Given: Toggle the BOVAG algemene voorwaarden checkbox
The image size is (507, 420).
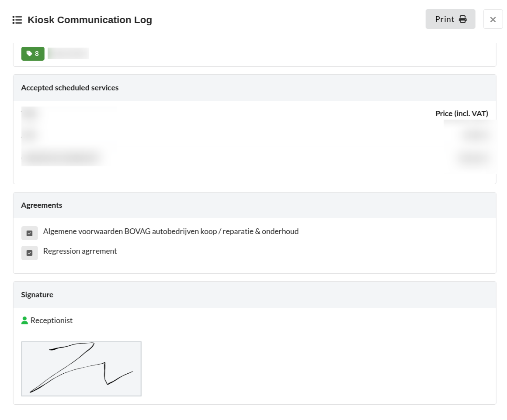Looking at the screenshot, I should (x=29, y=233).
